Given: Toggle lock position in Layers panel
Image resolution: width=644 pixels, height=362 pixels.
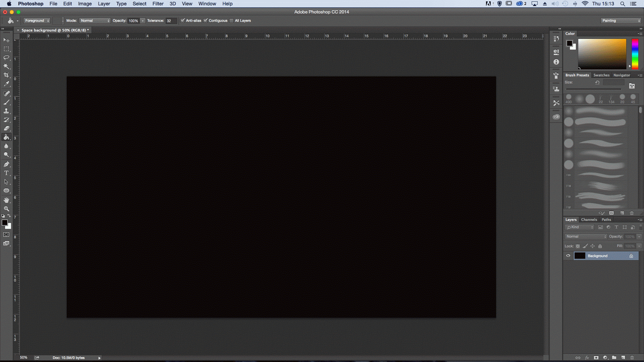Looking at the screenshot, I should [592, 246].
